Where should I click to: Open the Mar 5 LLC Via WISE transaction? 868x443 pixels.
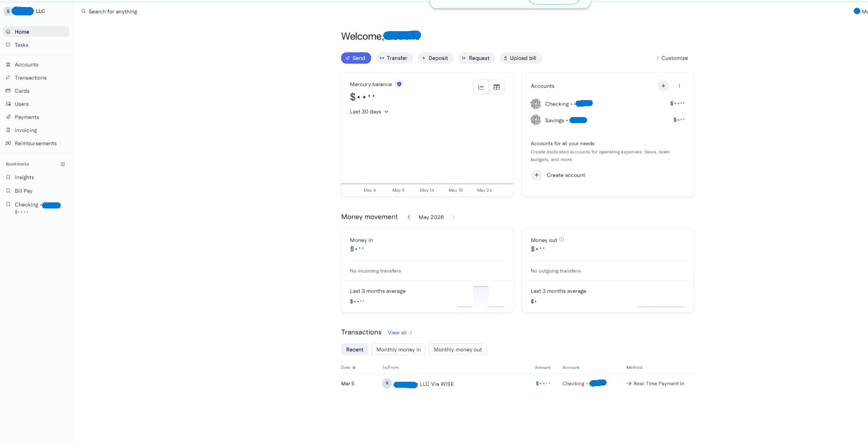coord(517,383)
